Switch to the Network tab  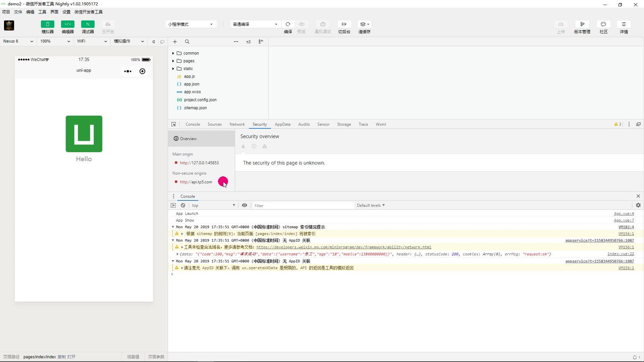[237, 124]
